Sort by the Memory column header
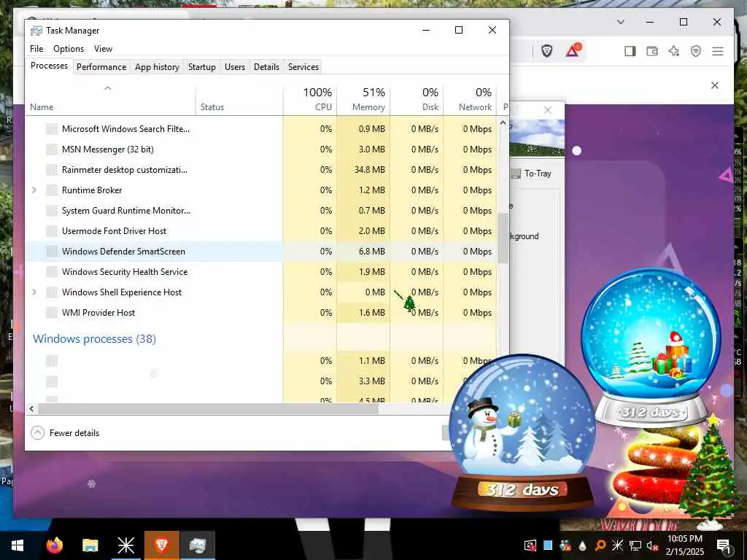 tap(363, 99)
